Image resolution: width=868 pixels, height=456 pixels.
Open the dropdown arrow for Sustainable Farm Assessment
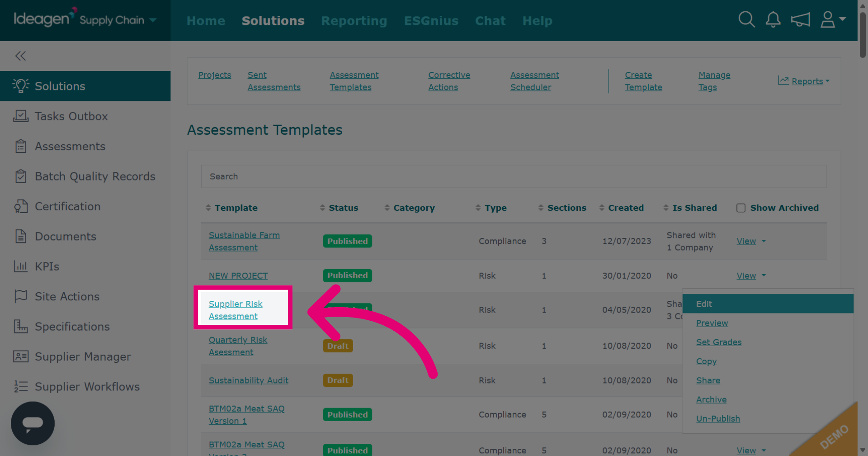pos(764,241)
